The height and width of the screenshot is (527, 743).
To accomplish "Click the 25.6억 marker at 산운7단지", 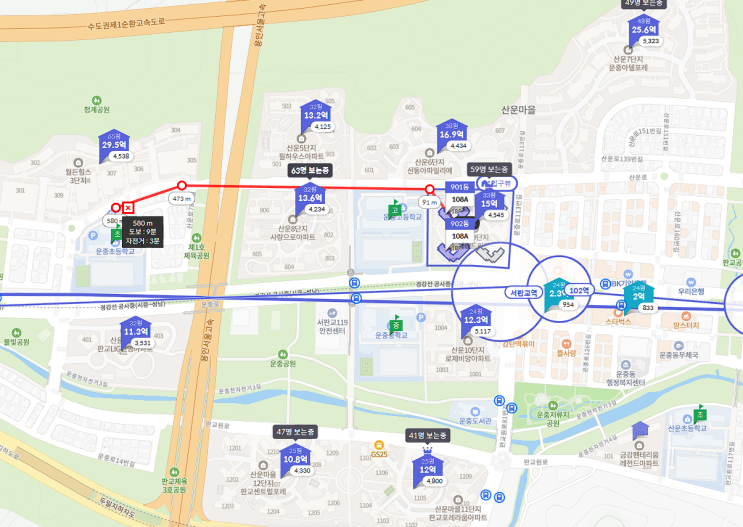I will (644, 29).
